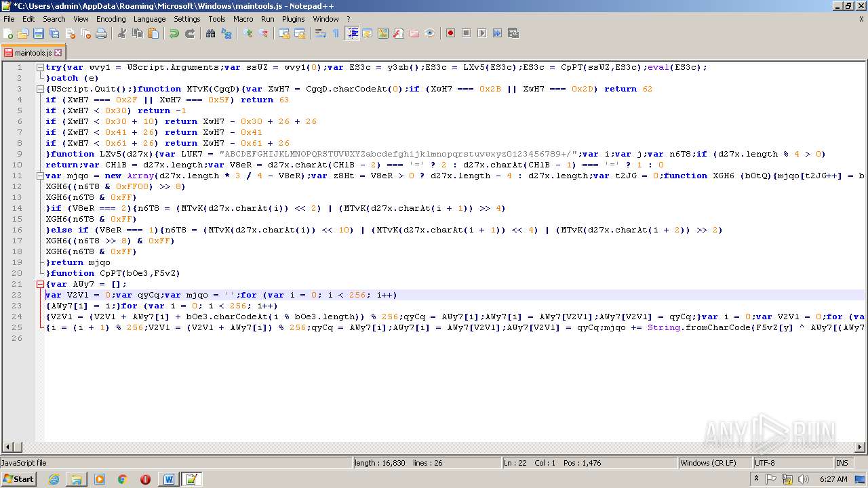Open the Macro menu
This screenshot has width=868, height=488.
[x=243, y=19]
